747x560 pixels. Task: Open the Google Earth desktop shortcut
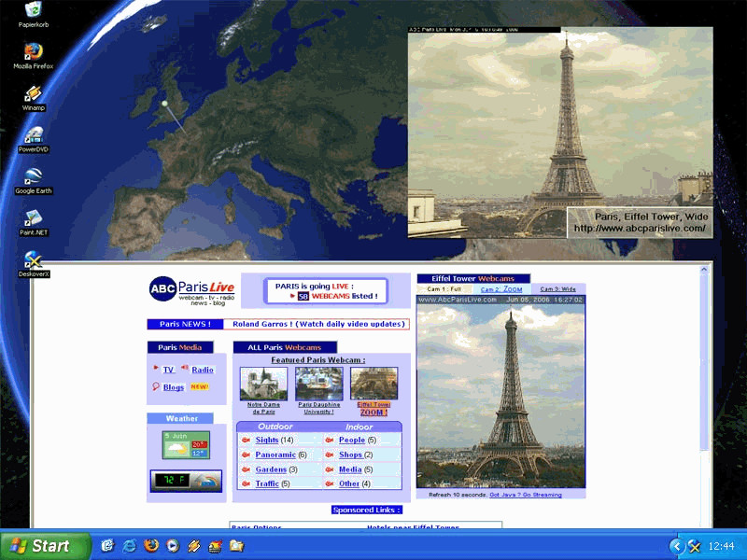click(x=34, y=181)
